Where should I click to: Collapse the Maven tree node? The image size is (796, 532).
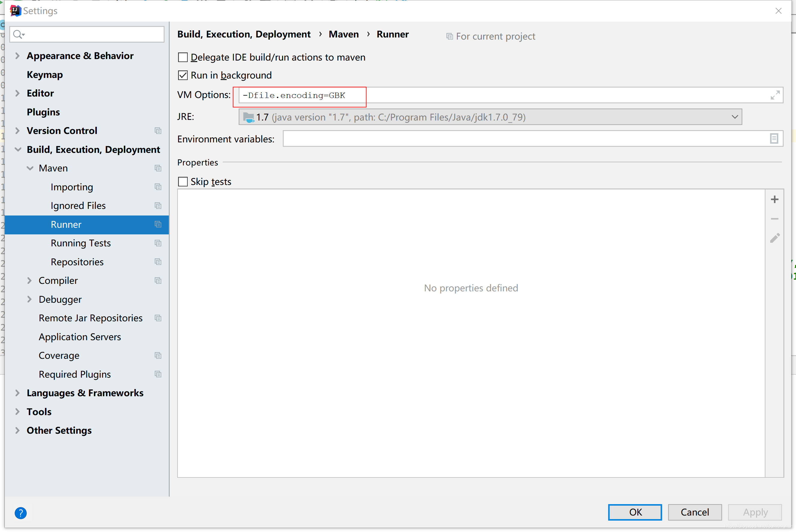pos(30,168)
